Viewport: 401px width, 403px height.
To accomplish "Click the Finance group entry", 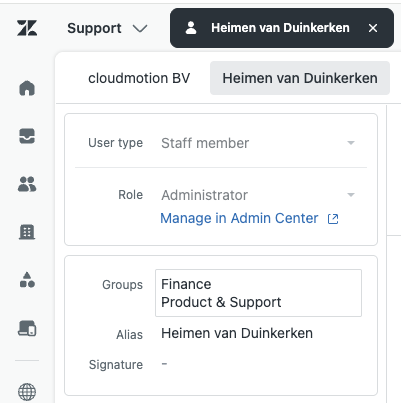I will click(186, 284).
